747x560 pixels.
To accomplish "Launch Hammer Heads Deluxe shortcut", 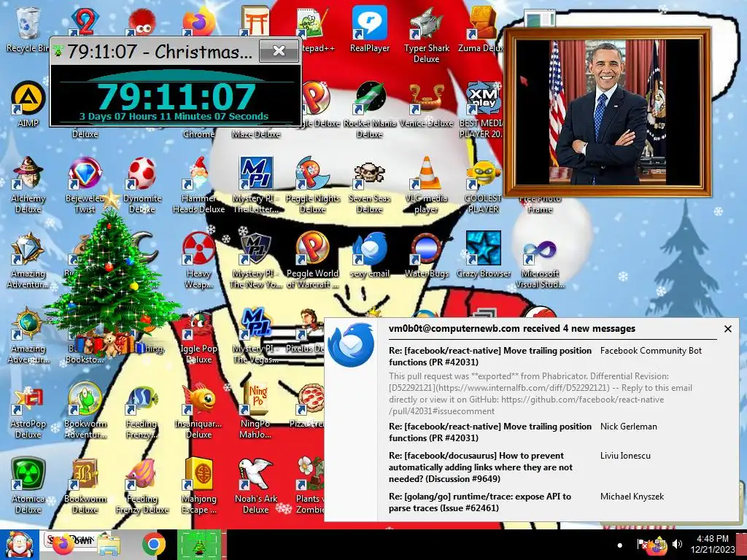I will pos(198,184).
